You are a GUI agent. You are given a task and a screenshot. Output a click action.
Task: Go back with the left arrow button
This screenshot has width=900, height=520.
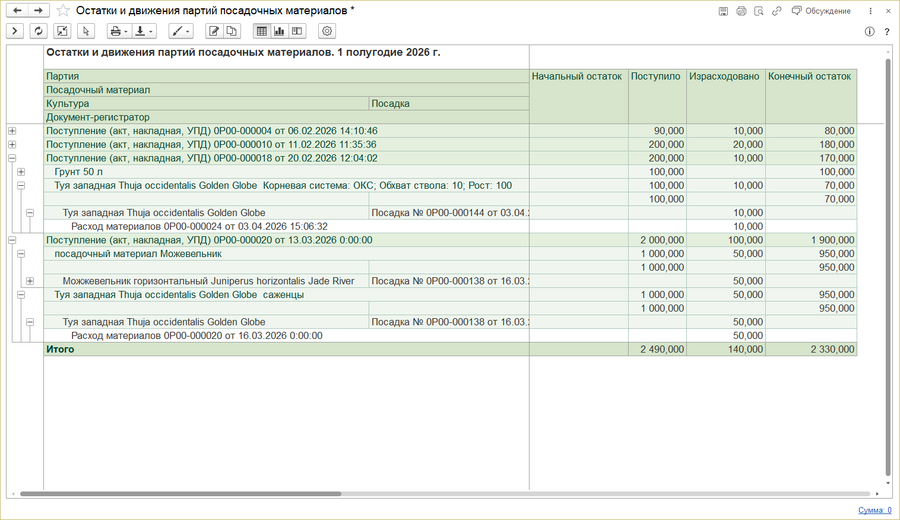point(17,10)
